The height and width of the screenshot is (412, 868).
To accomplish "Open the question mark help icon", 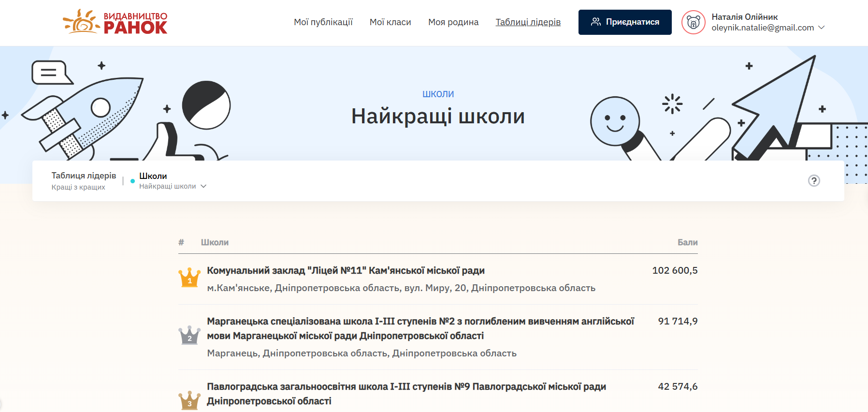I will tap(814, 180).
